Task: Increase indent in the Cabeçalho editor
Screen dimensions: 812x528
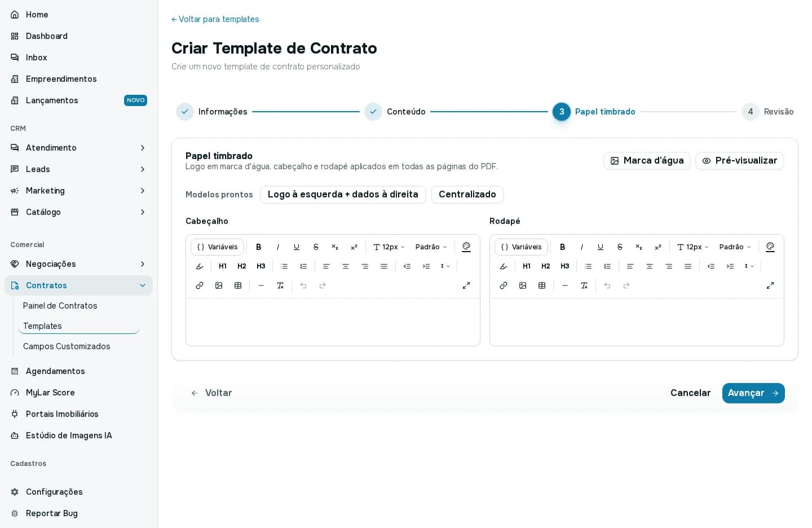Action: pyautogui.click(x=426, y=266)
